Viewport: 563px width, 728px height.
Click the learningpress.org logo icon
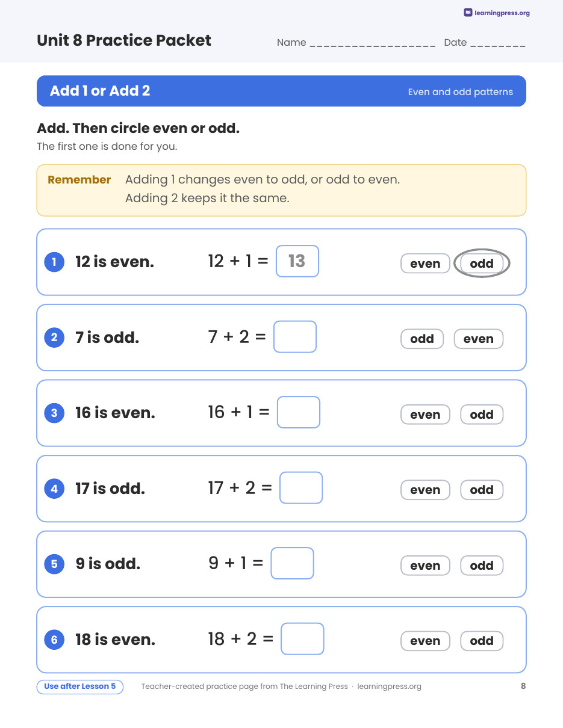[468, 13]
